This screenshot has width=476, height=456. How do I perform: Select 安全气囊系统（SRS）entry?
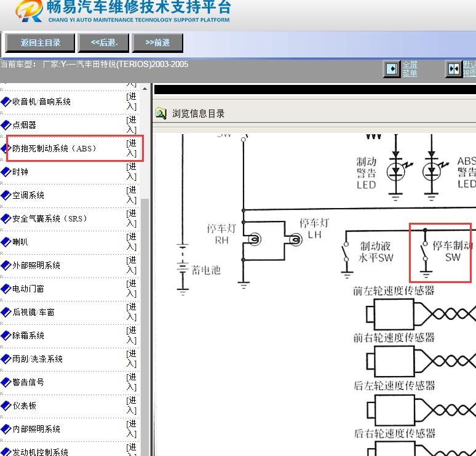49,218
